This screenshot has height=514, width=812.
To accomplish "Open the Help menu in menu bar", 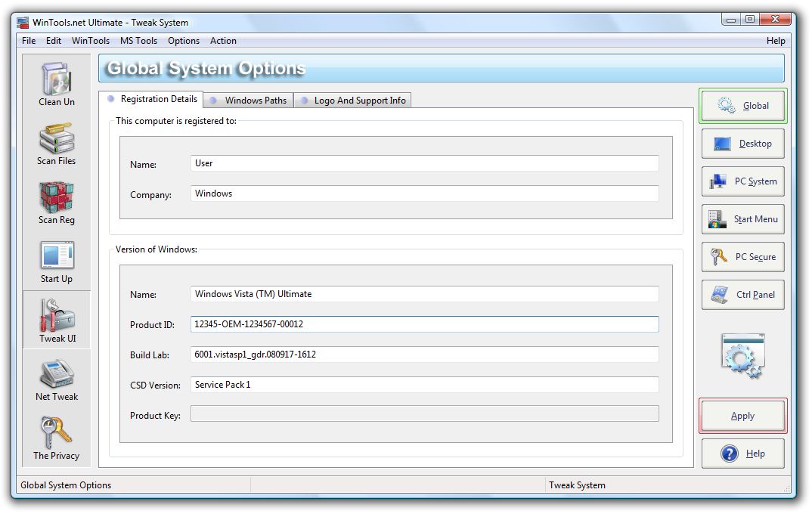I will click(776, 40).
